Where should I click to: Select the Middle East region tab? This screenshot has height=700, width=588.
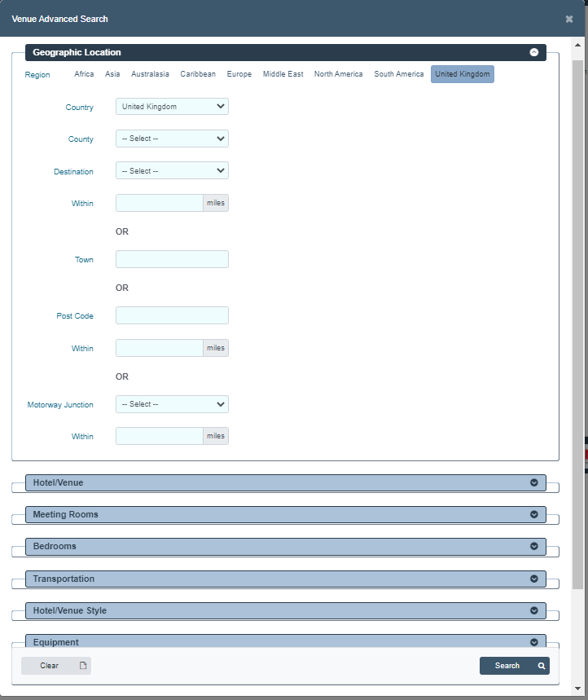click(283, 74)
